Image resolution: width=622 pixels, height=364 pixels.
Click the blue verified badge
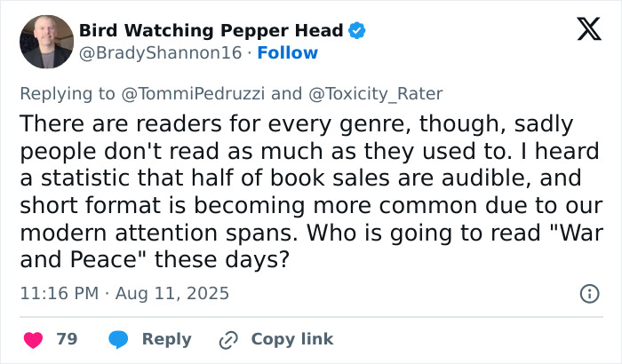pyautogui.click(x=356, y=31)
